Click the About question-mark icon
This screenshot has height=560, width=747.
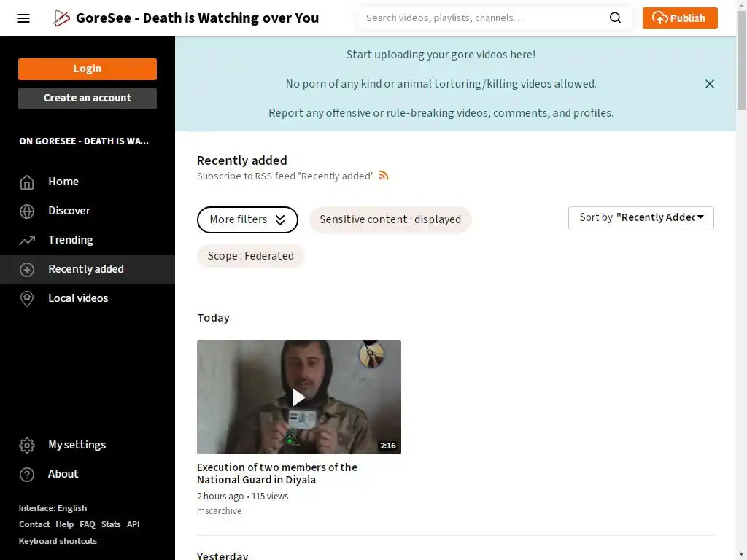click(27, 475)
